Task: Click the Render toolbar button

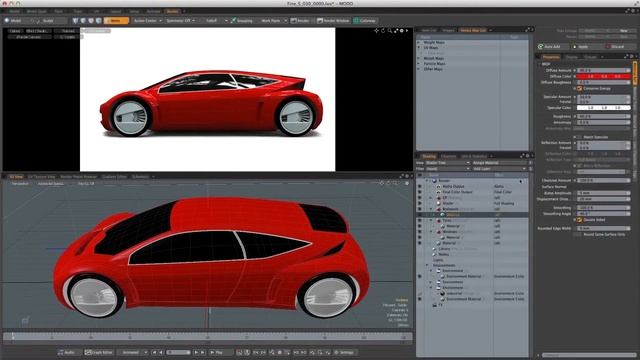Action: point(300,20)
